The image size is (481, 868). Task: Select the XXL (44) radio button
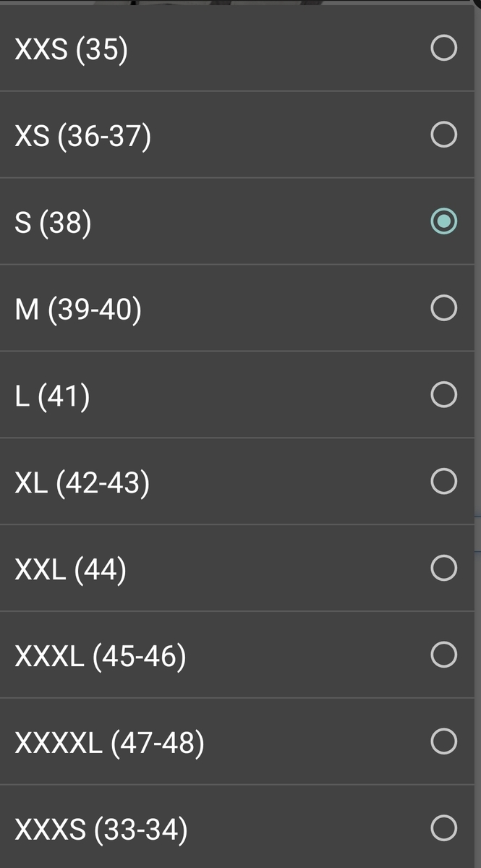(x=443, y=568)
